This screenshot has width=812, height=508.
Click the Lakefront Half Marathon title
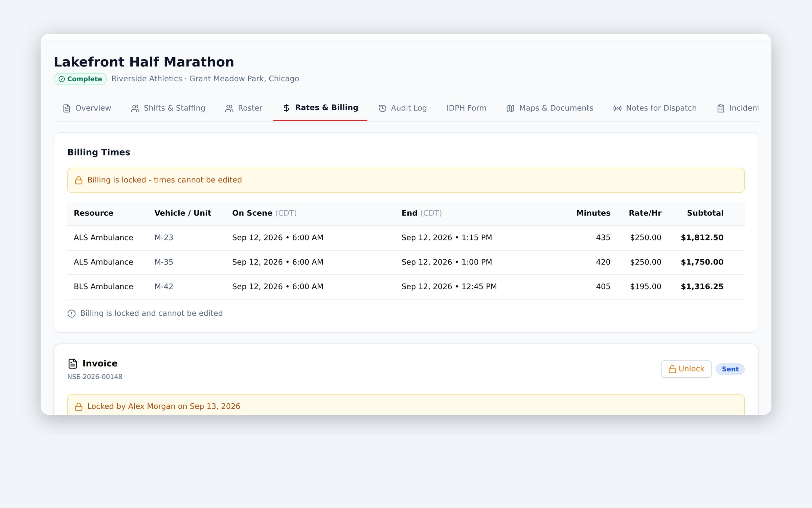point(144,62)
